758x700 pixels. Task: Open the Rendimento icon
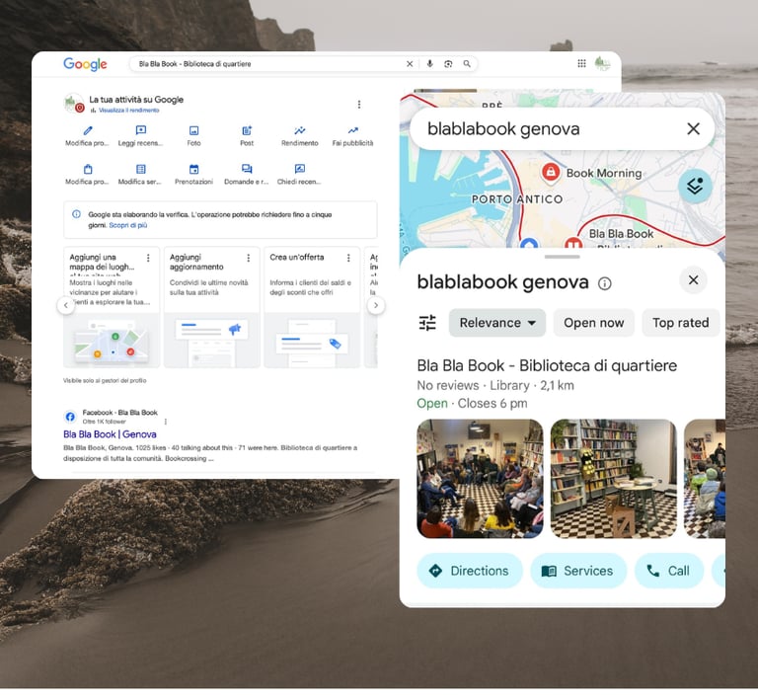point(300,130)
